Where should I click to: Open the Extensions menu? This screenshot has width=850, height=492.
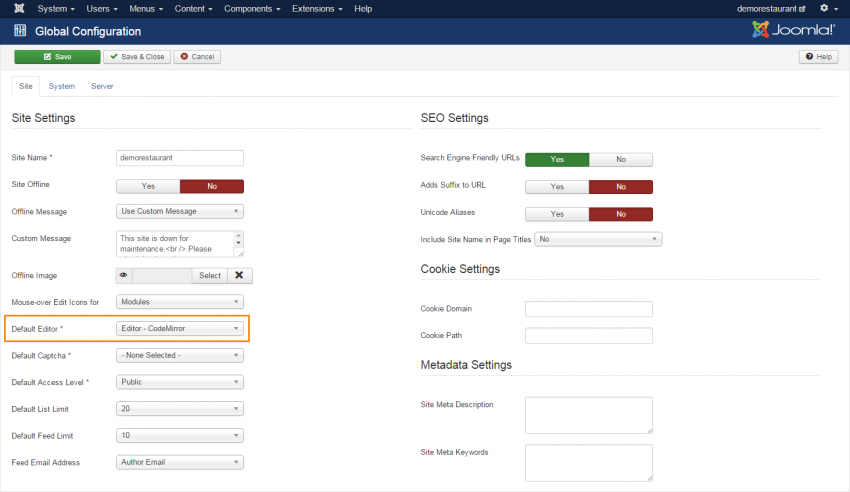click(x=317, y=9)
